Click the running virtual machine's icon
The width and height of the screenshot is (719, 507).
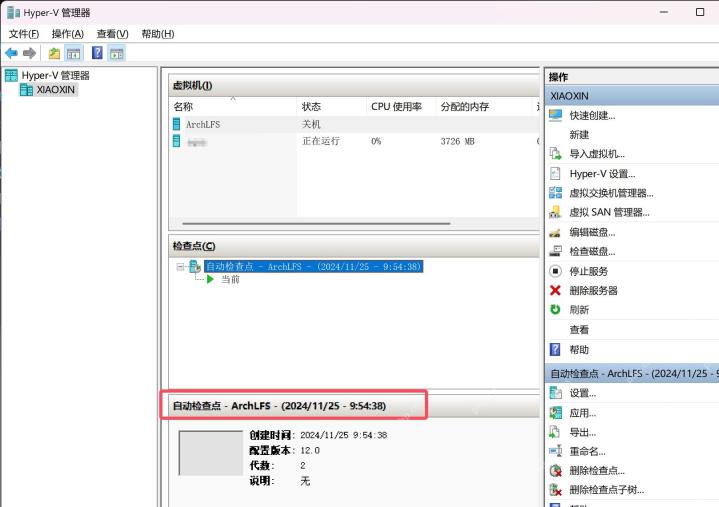click(x=177, y=141)
